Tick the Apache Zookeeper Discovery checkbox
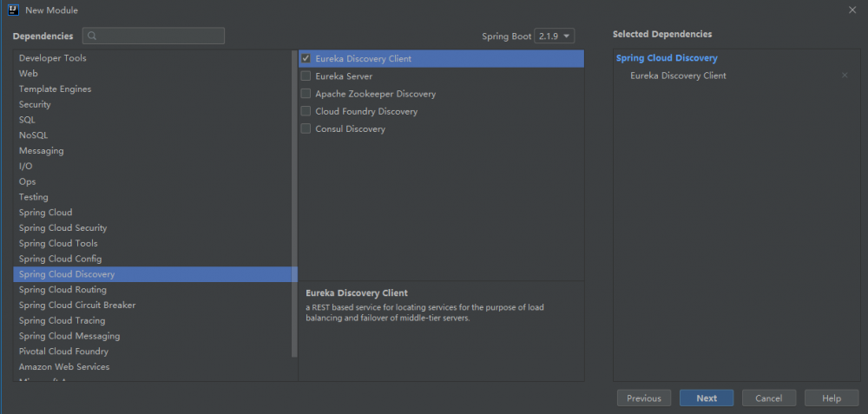This screenshot has height=414, width=868. (306, 94)
